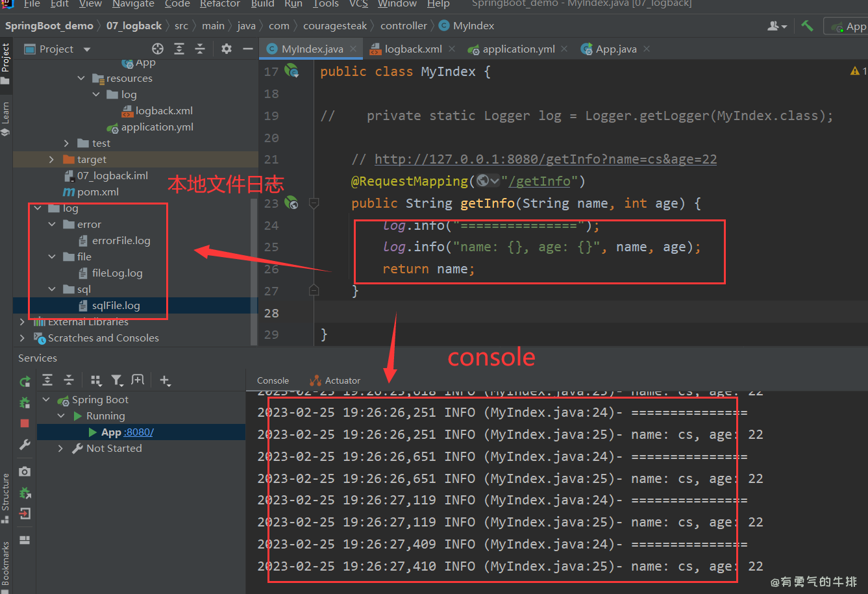Select the Actuator tab
This screenshot has height=594, width=868.
(x=335, y=380)
